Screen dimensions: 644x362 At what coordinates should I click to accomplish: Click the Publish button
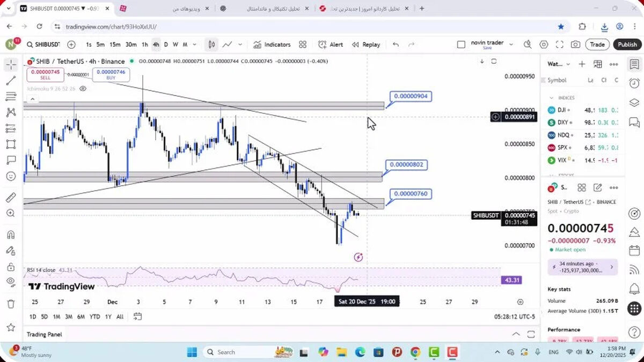[x=627, y=45]
